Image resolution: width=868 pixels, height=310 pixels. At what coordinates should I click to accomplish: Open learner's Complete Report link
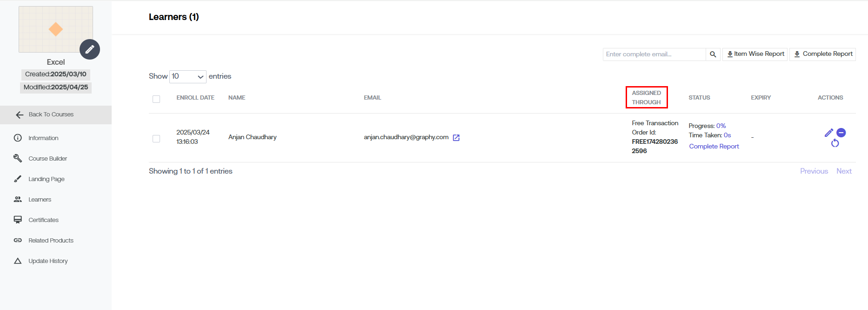(x=714, y=146)
